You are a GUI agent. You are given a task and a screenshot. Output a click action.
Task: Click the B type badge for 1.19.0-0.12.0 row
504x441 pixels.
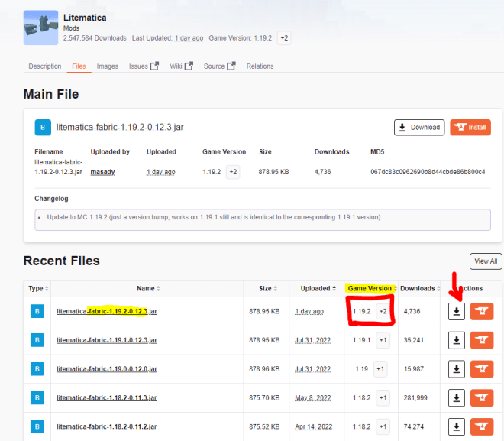[37, 369]
